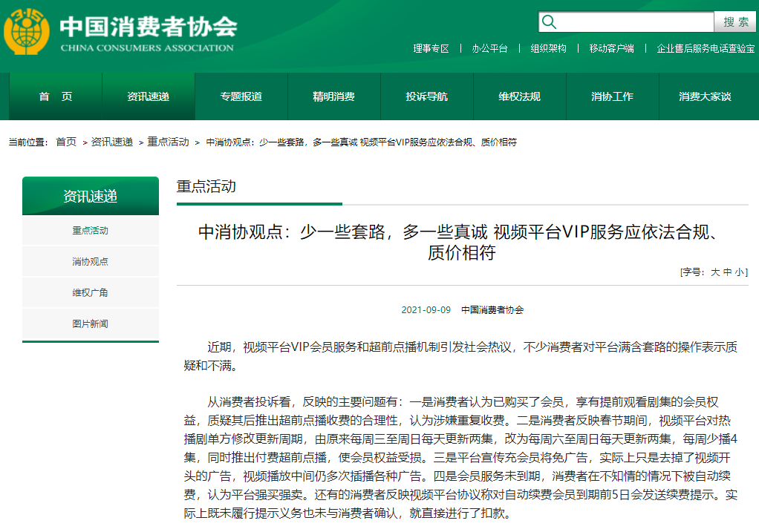
Task: Click 资讯速递 breadcrumb link
Action: pyautogui.click(x=112, y=142)
